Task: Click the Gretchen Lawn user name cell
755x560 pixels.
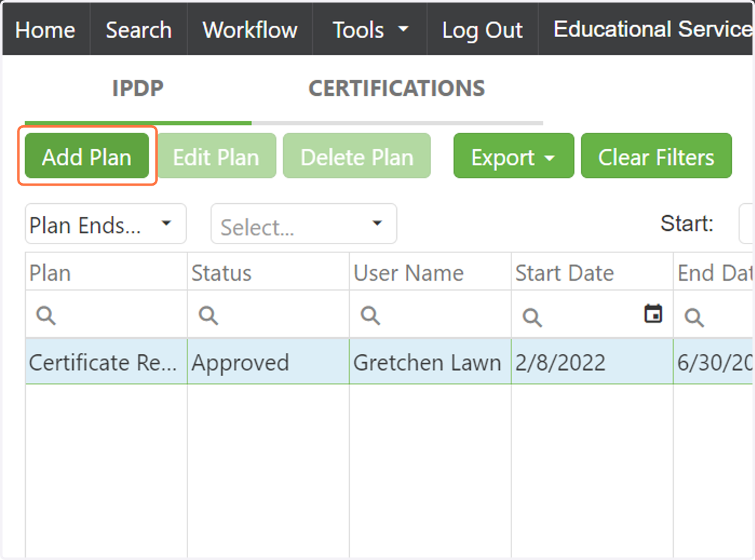Action: [430, 362]
